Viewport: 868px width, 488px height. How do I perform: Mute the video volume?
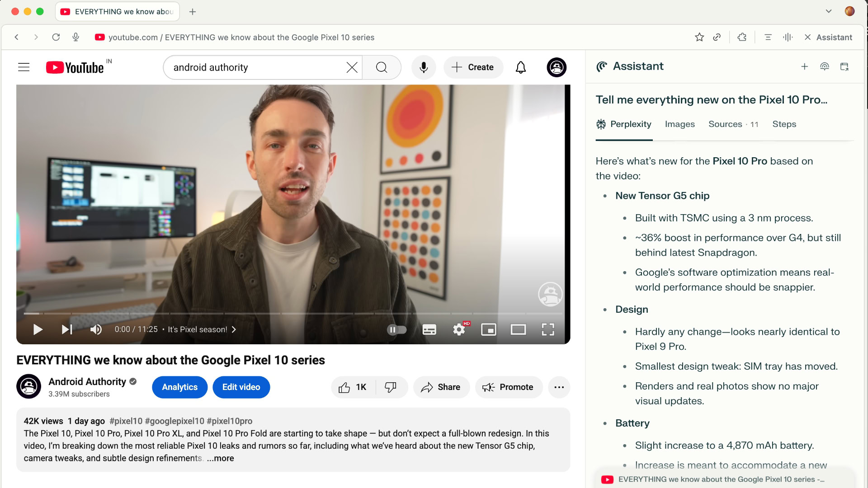(x=96, y=329)
